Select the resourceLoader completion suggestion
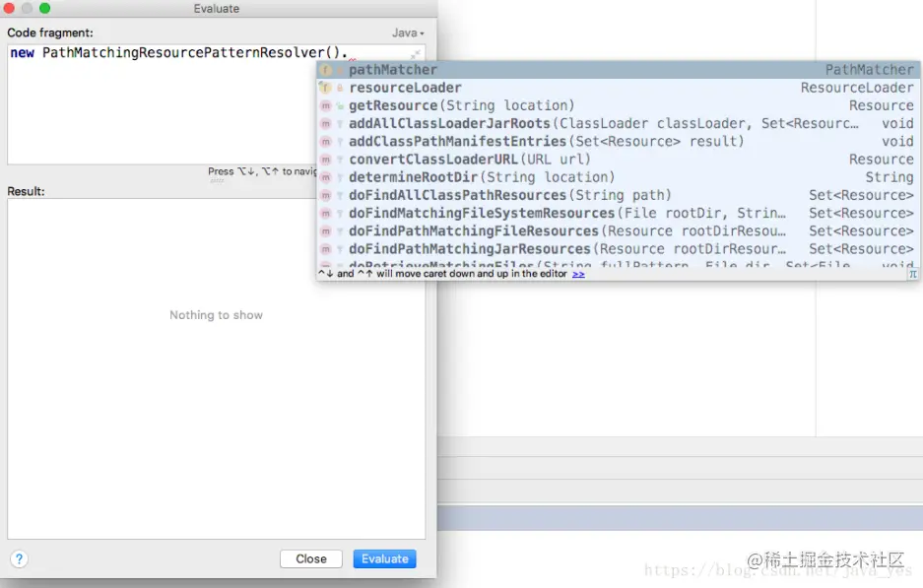 pyautogui.click(x=618, y=88)
